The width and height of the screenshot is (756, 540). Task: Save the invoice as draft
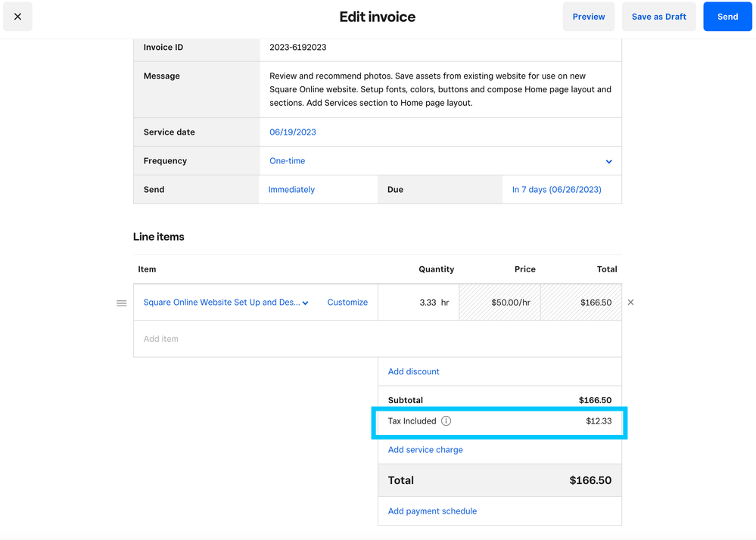point(658,17)
